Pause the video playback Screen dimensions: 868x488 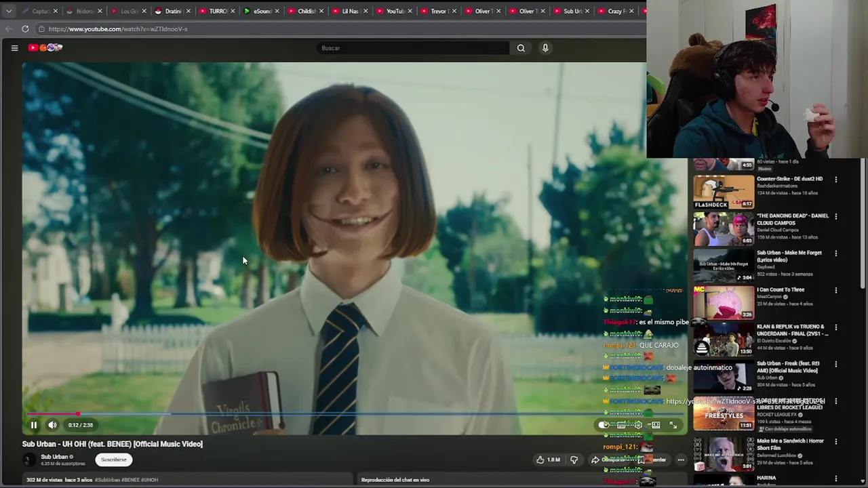point(33,425)
